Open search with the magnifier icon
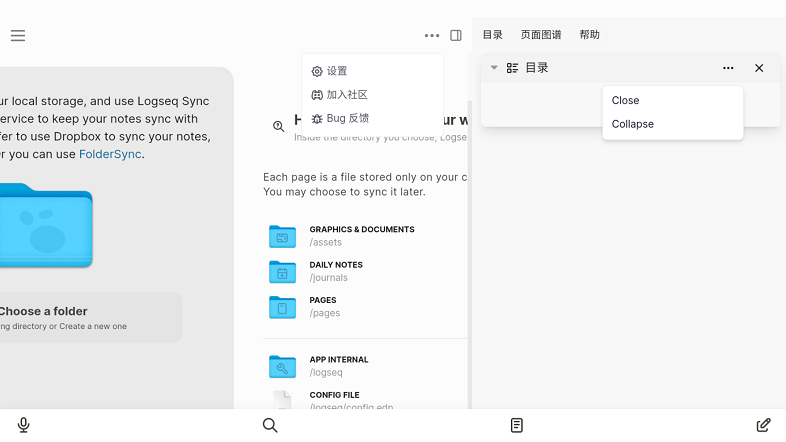Viewport: 786px width, 442px height. 270,425
